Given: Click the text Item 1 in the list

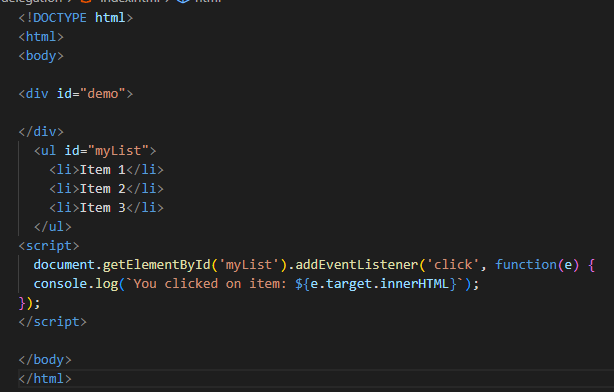Looking at the screenshot, I should (x=102, y=170).
